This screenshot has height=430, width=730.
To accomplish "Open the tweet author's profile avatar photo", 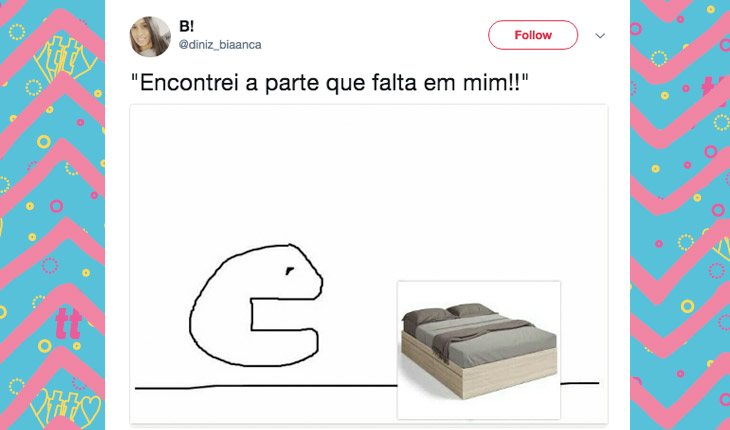I will (x=150, y=36).
